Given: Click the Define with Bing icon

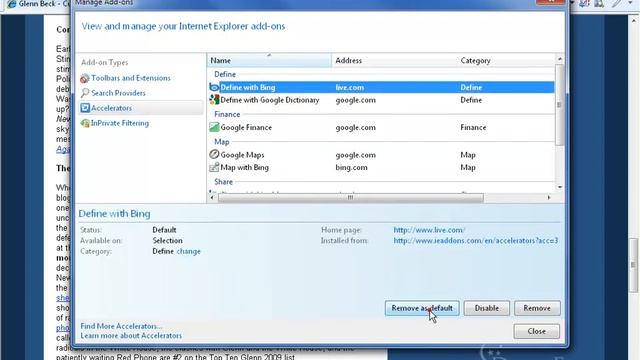Looking at the screenshot, I should (214, 87).
